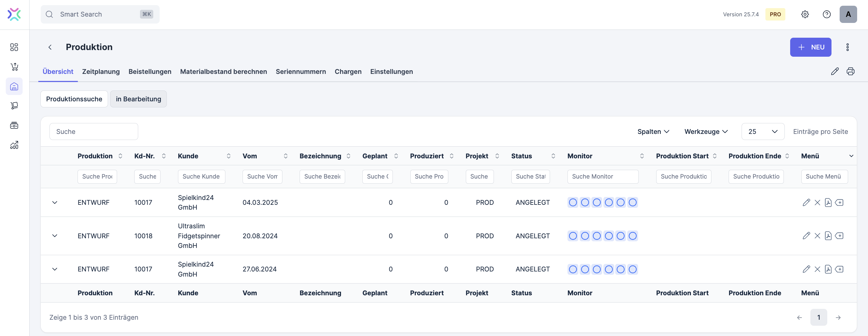Open settings via the gear icon
The width and height of the screenshot is (868, 336).
coord(805,14)
